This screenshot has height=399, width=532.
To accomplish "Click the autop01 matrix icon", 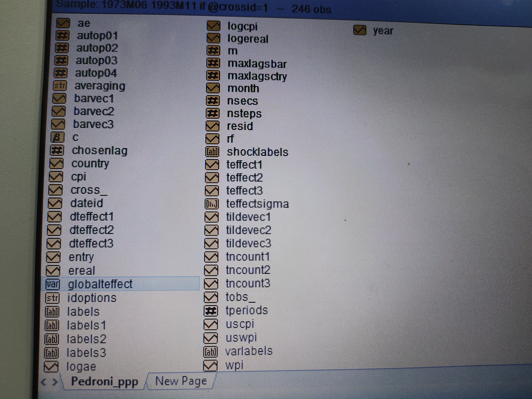I will click(x=63, y=36).
